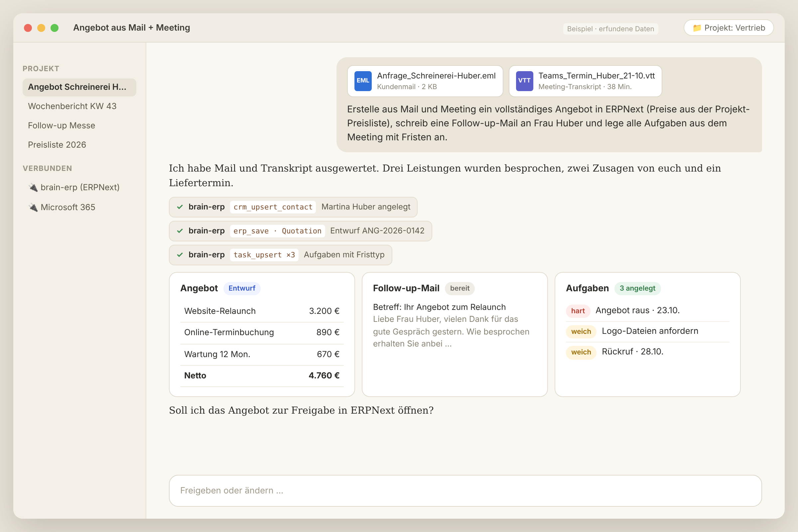Click the VTT transcript file icon

coord(524,81)
